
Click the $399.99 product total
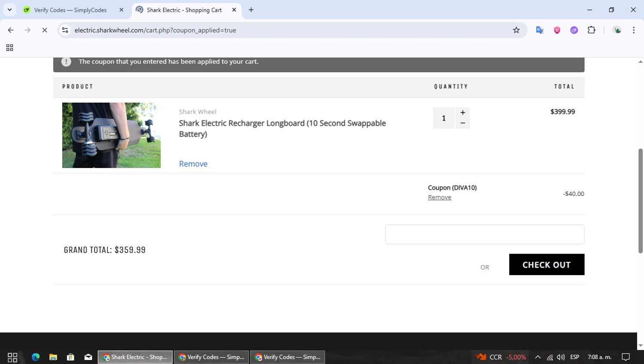click(562, 112)
